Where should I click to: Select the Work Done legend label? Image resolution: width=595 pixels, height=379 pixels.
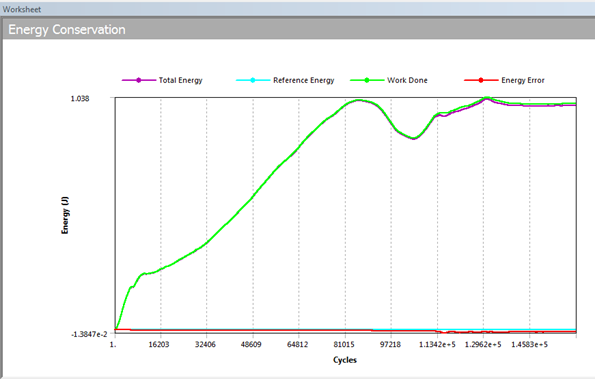pyautogui.click(x=407, y=80)
